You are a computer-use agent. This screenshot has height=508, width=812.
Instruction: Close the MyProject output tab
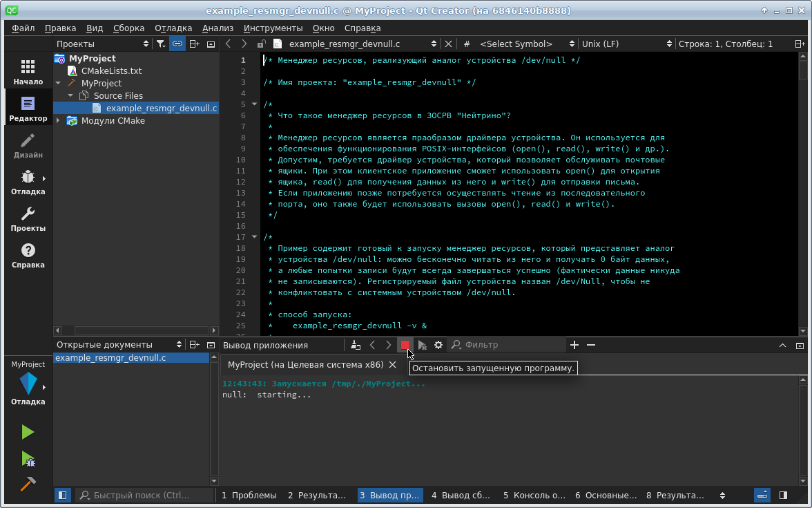[392, 364]
